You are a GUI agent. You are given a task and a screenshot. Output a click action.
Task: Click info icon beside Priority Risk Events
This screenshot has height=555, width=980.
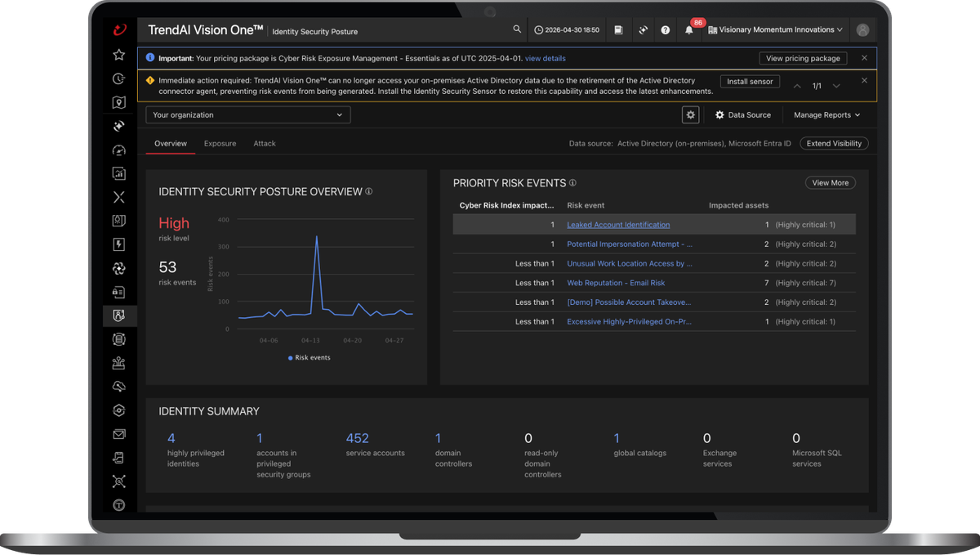click(572, 183)
